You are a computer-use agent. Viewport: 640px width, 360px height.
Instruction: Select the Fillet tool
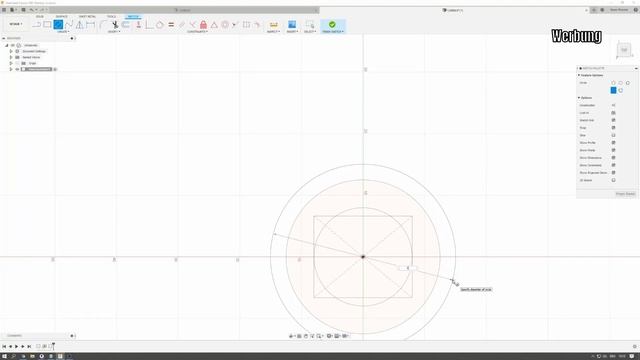[104, 24]
